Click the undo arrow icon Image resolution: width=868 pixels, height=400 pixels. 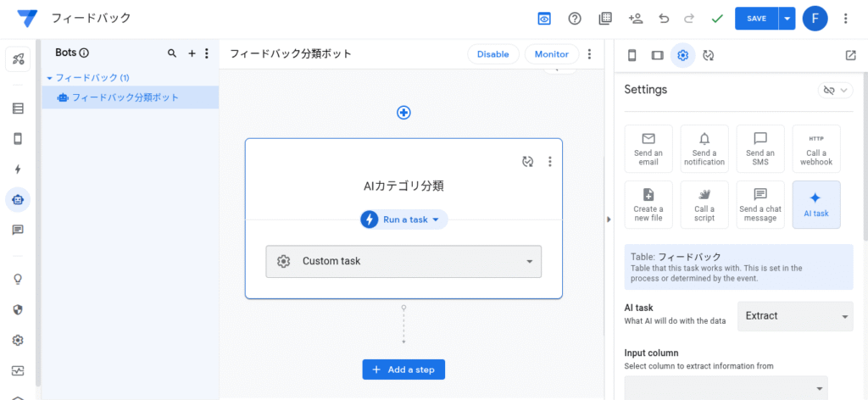point(664,18)
